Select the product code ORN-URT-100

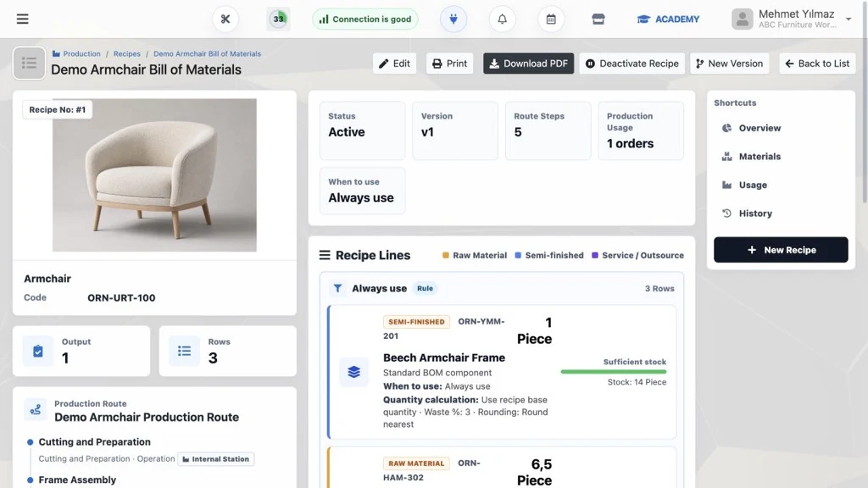(x=121, y=297)
